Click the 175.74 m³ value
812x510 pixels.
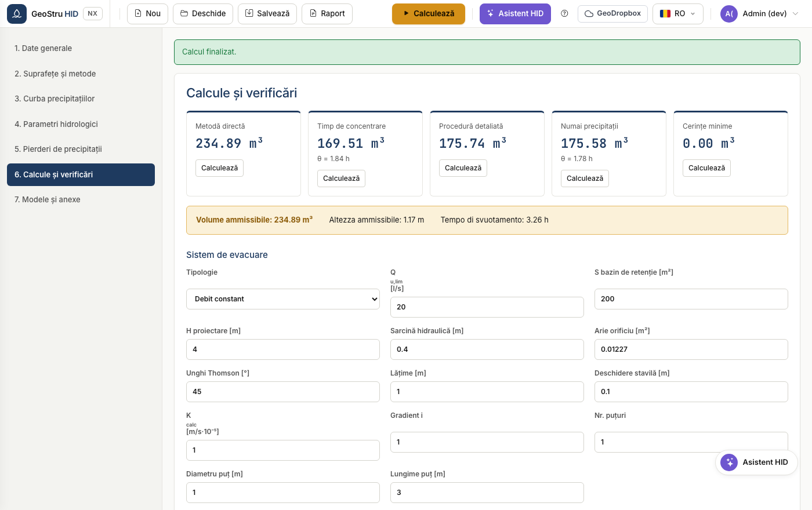pyautogui.click(x=473, y=143)
